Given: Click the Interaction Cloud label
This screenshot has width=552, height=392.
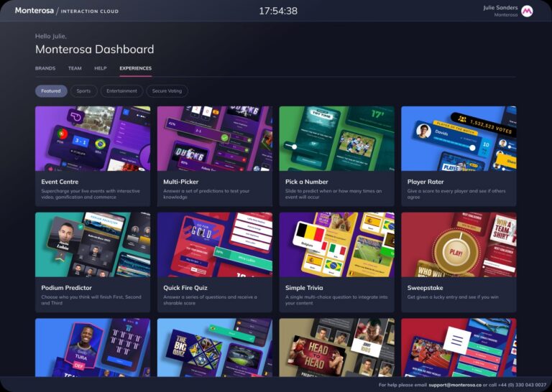Looking at the screenshot, I should tap(89, 11).
